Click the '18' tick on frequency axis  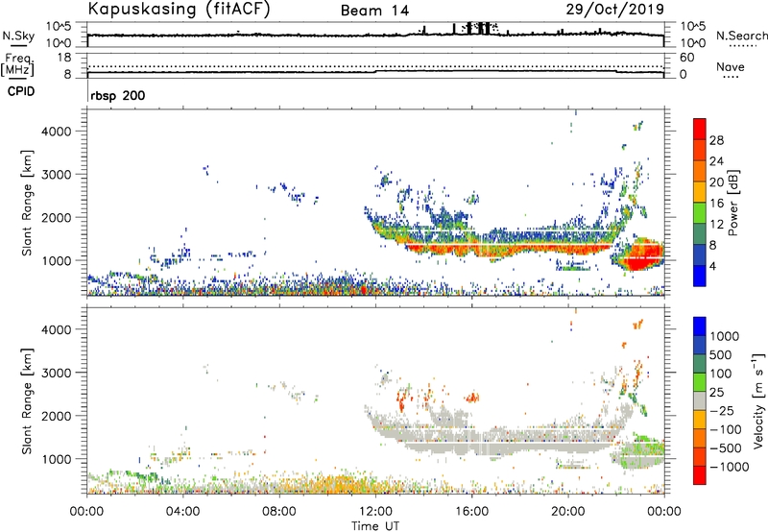[x=63, y=58]
